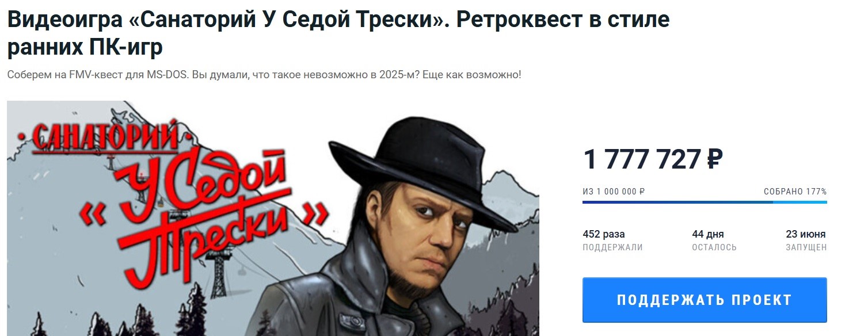The image size is (868, 336).
Task: Click the «23 июня» launch date
Action: coord(806,234)
